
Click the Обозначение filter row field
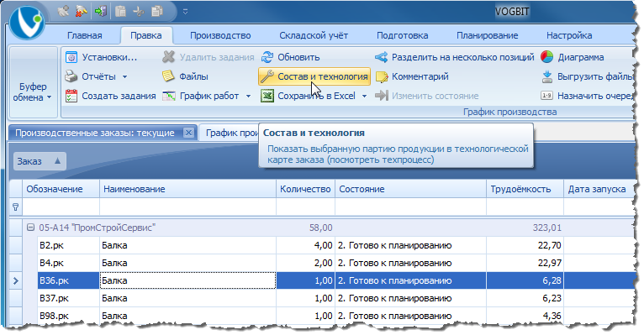(x=61, y=207)
